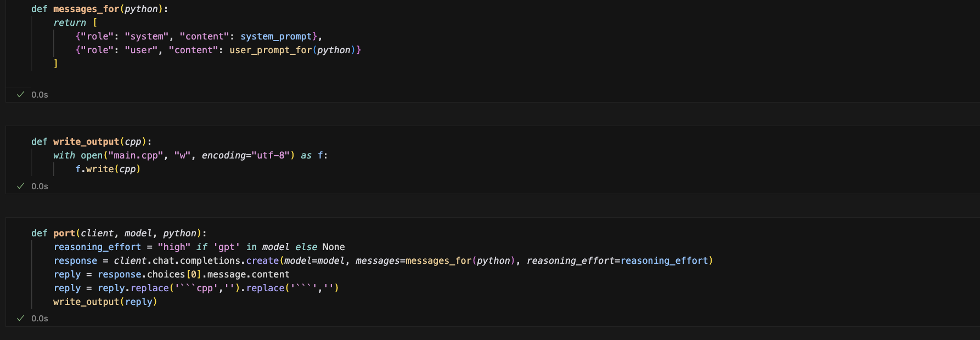The height and width of the screenshot is (340, 980).
Task: Click 0.0s execution time of port cell
Action: click(x=40, y=319)
